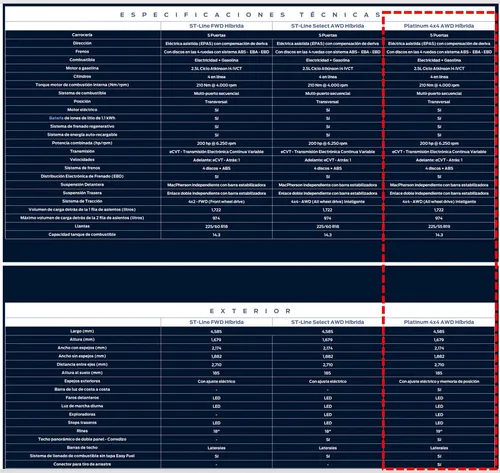Image resolution: width=500 pixels, height=473 pixels.
Task: Select the Potencia combinada (hp/rpm) row label
Action: [82, 143]
